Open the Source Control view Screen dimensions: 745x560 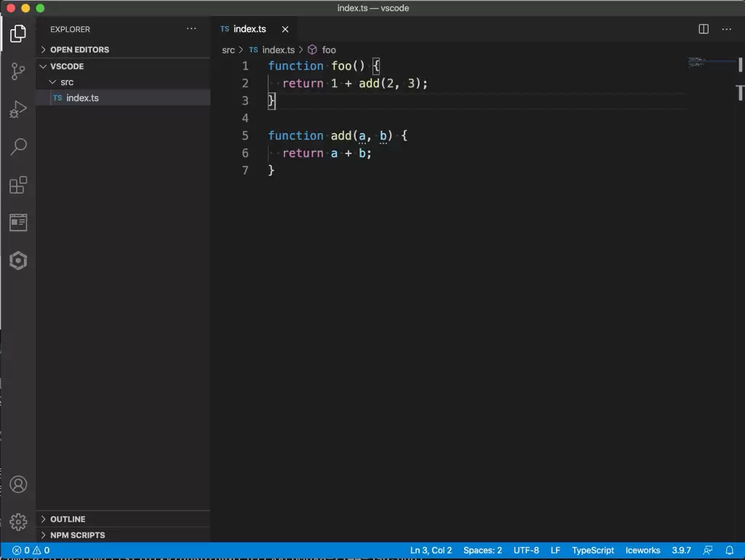[18, 71]
